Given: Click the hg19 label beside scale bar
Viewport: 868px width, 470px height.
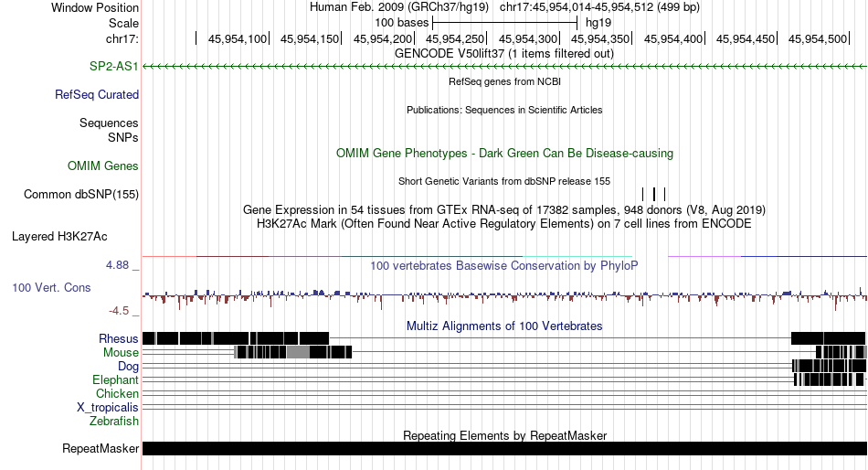Looking at the screenshot, I should pos(598,23).
